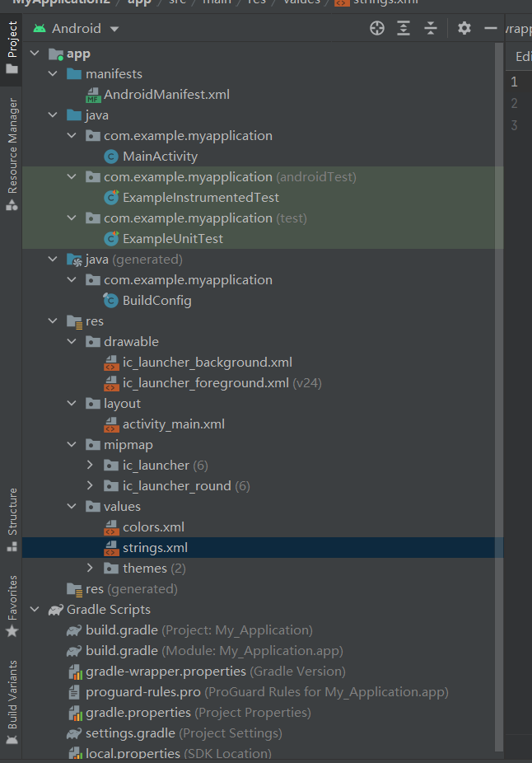This screenshot has width=532, height=763.
Task: Select the MainActivity class name
Action: pyautogui.click(x=160, y=157)
